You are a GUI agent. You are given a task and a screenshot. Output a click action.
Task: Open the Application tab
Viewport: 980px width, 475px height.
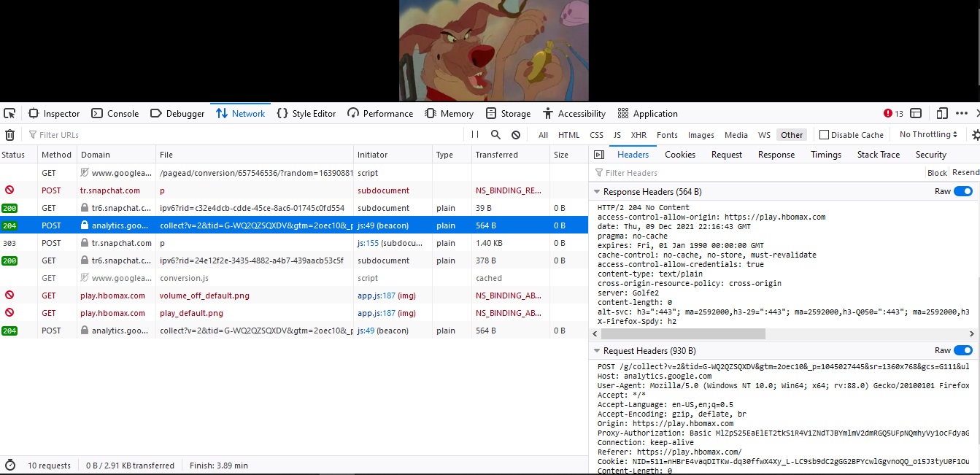[x=648, y=114]
